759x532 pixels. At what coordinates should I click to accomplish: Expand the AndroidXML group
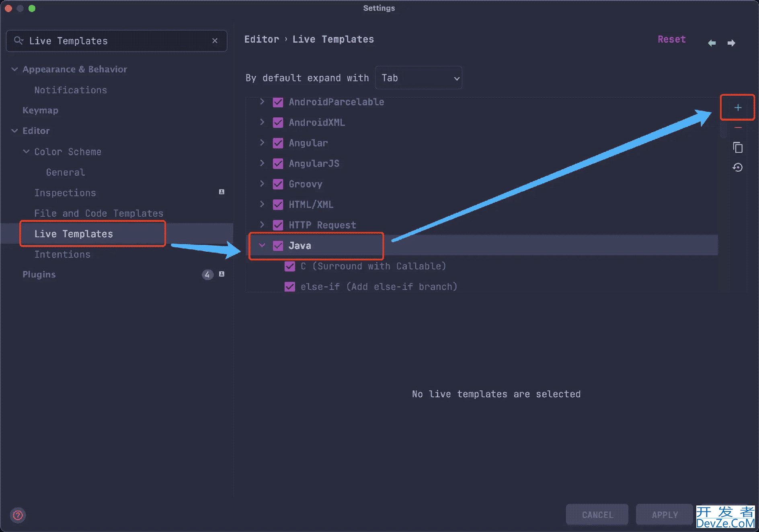262,122
